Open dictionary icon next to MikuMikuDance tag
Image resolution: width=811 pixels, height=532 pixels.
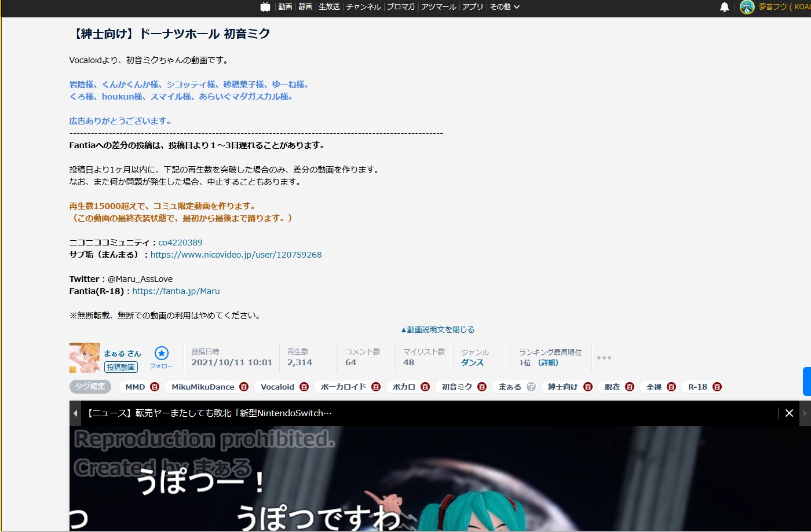244,387
